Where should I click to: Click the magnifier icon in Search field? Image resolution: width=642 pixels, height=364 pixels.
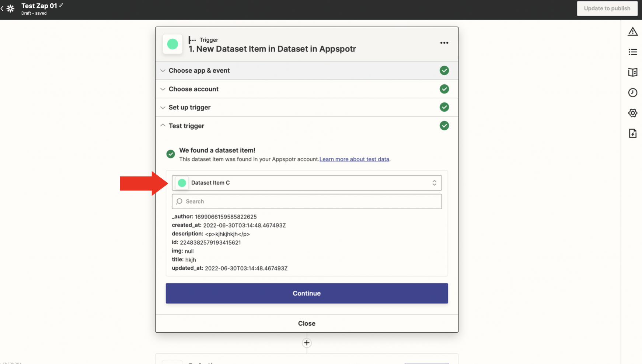pyautogui.click(x=179, y=202)
